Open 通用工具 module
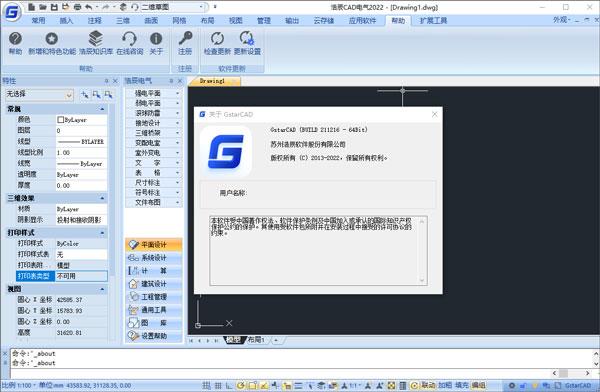This screenshot has width=600, height=392. (154, 310)
